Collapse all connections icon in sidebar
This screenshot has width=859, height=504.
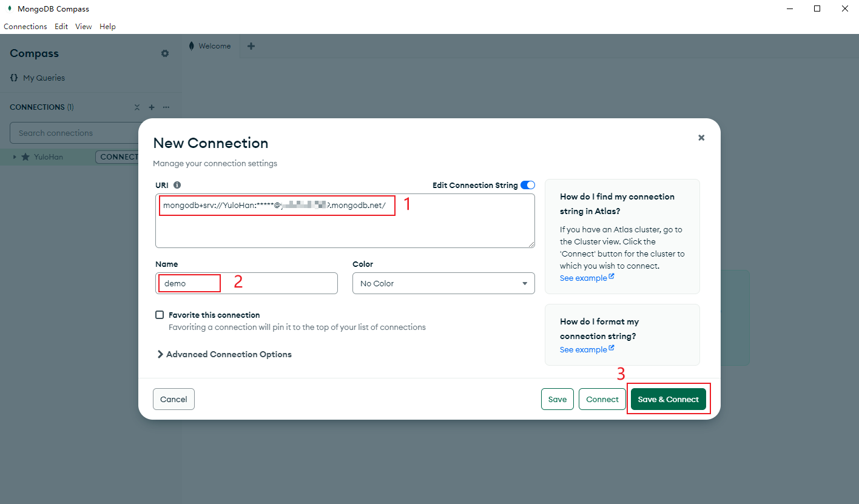point(137,107)
